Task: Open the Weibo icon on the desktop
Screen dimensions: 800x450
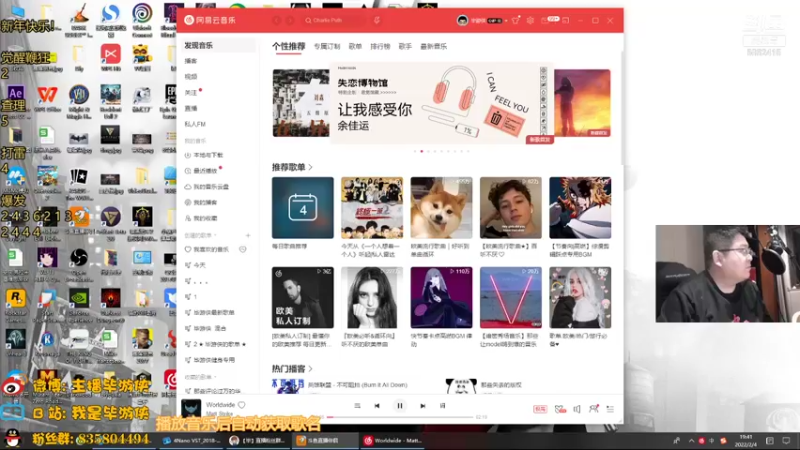Action: pos(12,387)
